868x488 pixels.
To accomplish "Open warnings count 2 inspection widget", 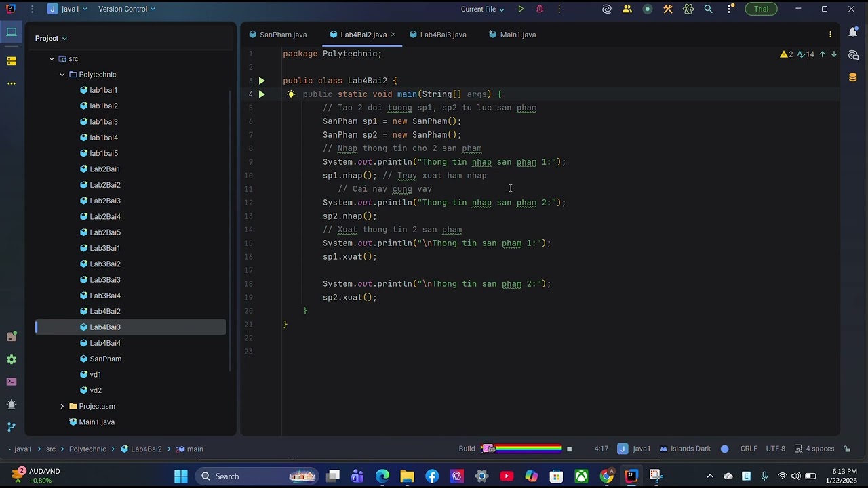I will click(787, 54).
